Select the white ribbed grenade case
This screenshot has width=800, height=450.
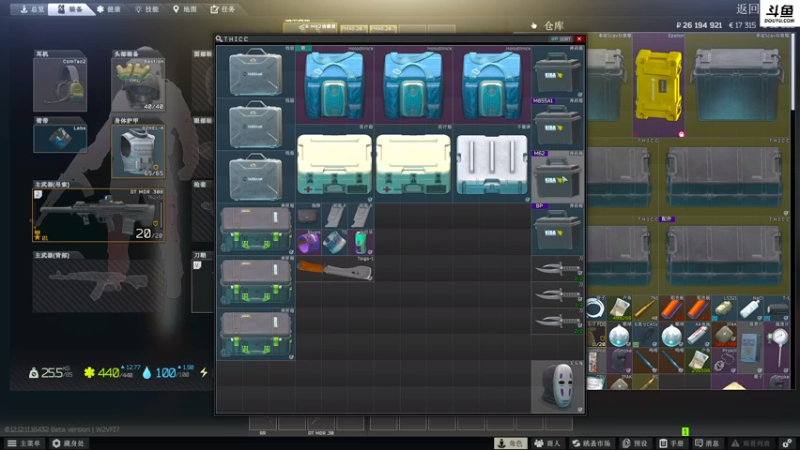[x=492, y=164]
